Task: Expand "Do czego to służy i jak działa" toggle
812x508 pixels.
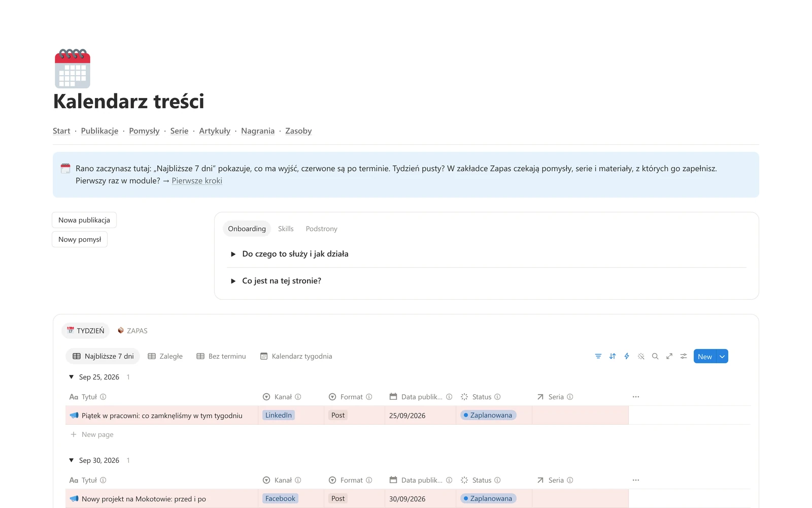Action: [x=233, y=254]
